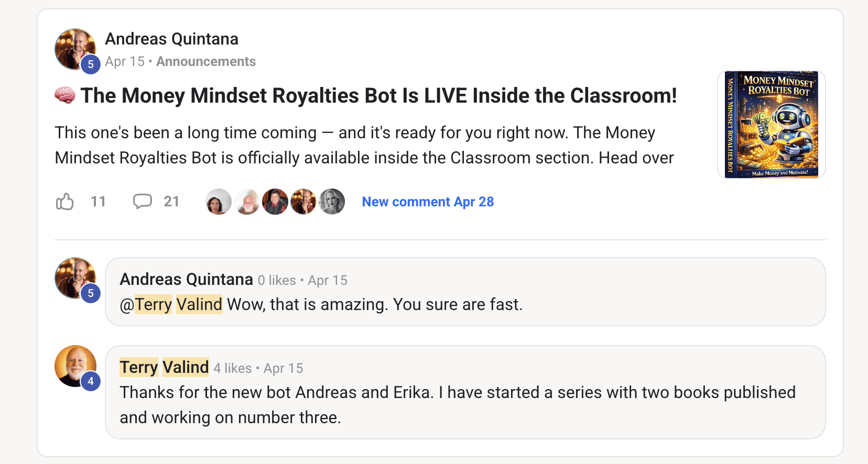Image resolution: width=868 pixels, height=464 pixels.
Task: Click third commenter avatar in red
Action: pyautogui.click(x=275, y=202)
